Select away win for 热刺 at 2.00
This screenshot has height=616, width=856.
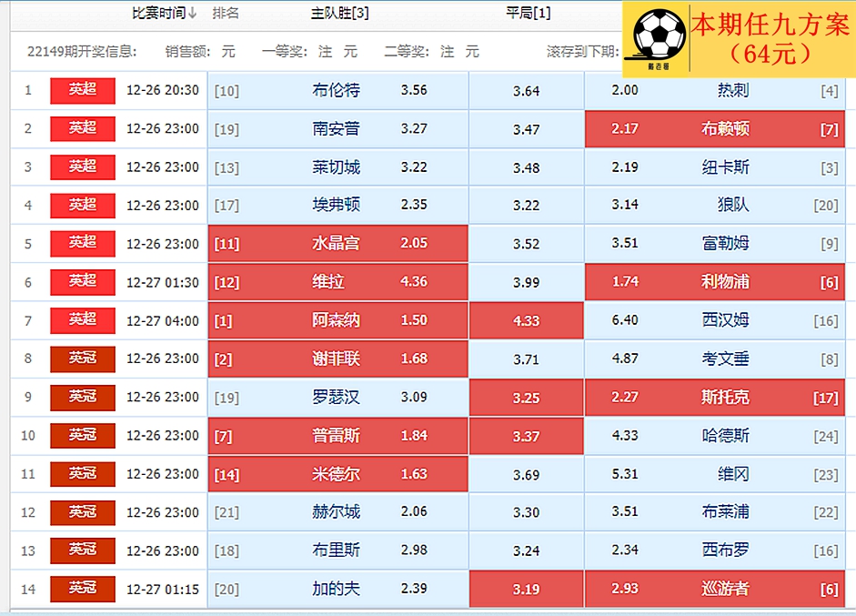tap(715, 90)
